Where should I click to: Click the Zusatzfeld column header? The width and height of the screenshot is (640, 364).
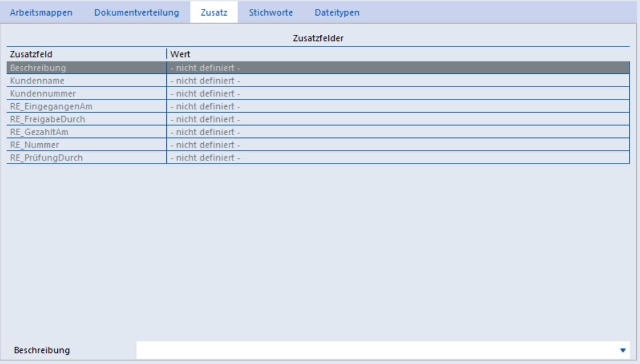pos(87,55)
